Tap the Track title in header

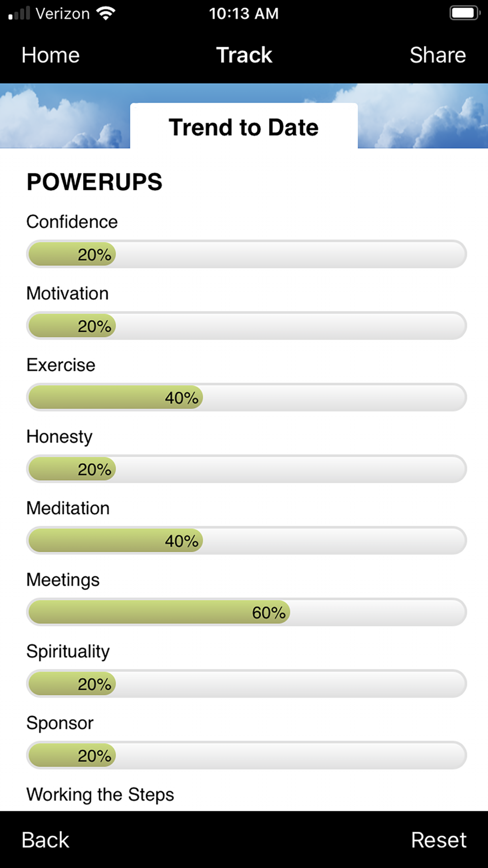(x=244, y=55)
